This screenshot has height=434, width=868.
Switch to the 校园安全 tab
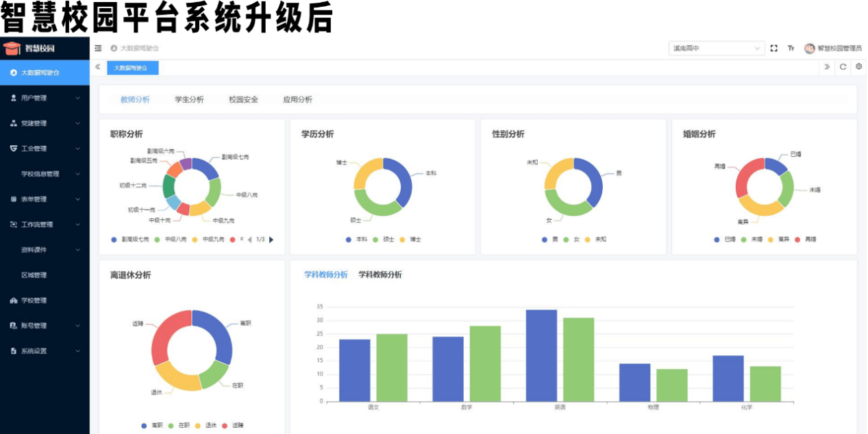[x=243, y=99]
